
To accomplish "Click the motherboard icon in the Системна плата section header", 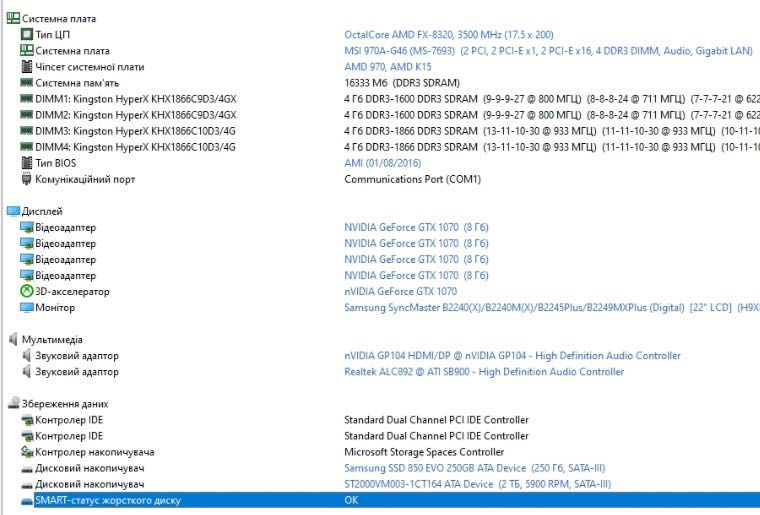I will pos(13,18).
